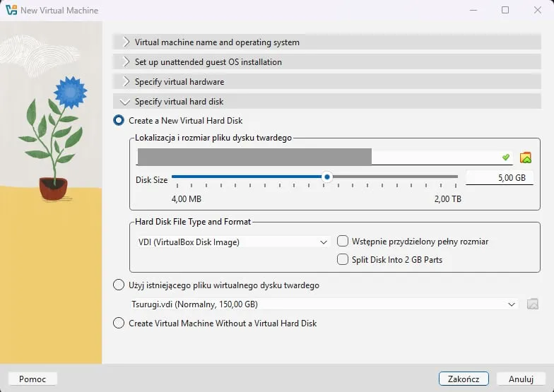Click the Disk Size label

pos(151,179)
